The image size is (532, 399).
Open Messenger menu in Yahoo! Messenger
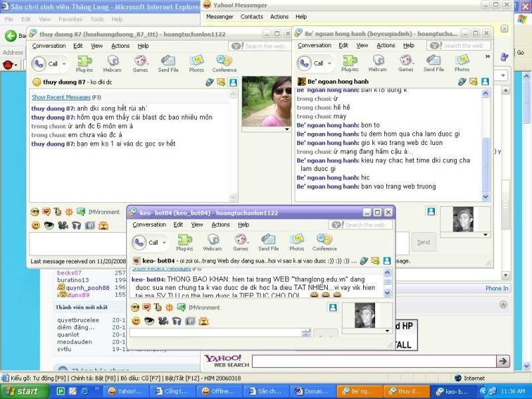pyautogui.click(x=219, y=17)
